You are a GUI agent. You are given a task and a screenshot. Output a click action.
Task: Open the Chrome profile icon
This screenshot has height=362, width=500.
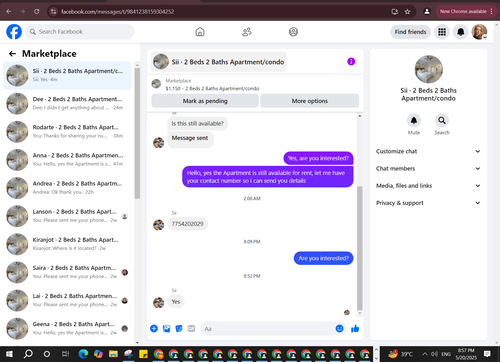pyautogui.click(x=427, y=12)
